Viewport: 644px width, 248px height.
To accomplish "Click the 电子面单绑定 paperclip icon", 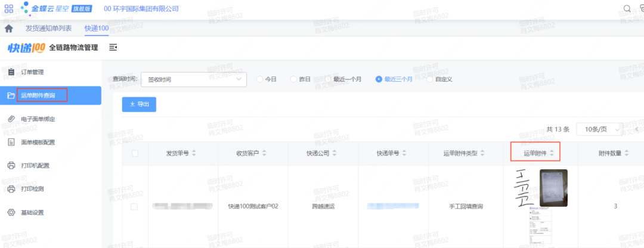I will click(11, 119).
